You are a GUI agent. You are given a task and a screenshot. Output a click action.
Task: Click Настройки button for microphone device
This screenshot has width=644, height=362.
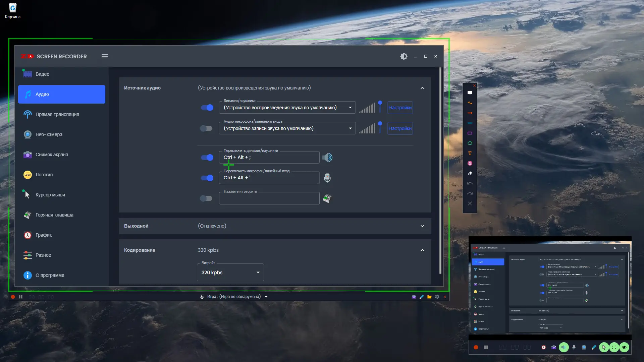coord(400,128)
